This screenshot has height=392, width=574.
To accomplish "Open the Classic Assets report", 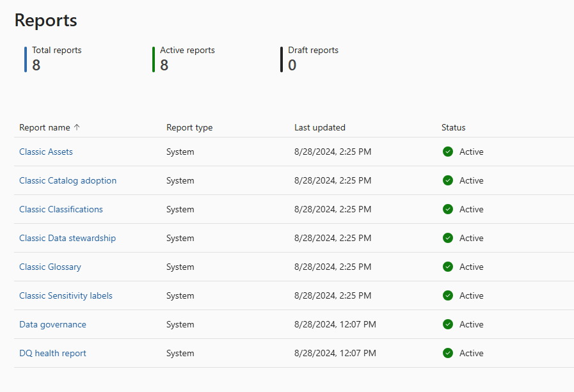I will (45, 152).
